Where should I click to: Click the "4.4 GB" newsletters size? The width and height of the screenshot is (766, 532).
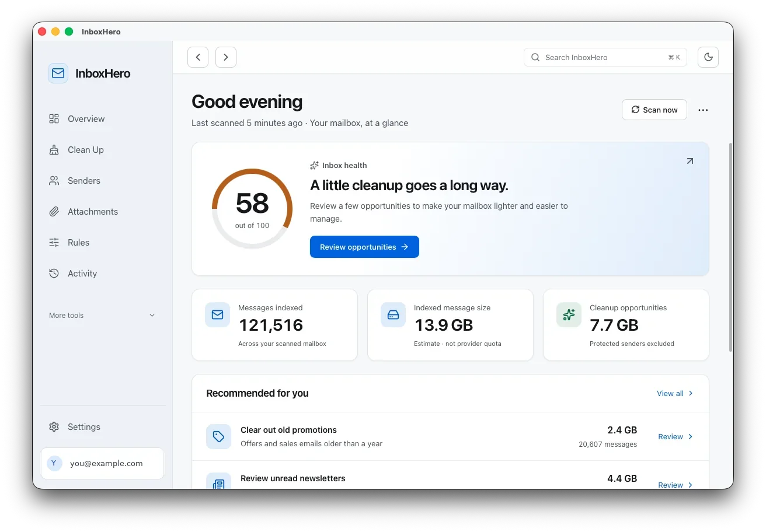click(x=622, y=479)
